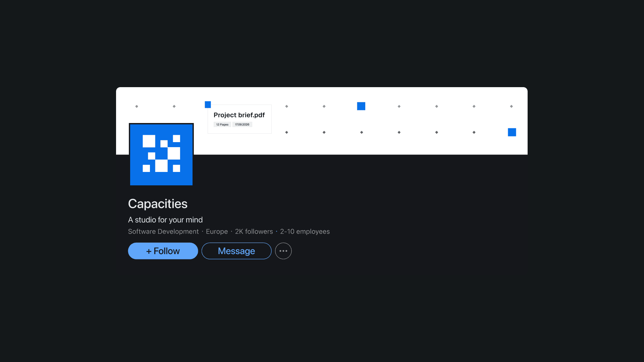The image size is (644, 362).
Task: Open the Project brief.pdf card title
Action: point(239,115)
